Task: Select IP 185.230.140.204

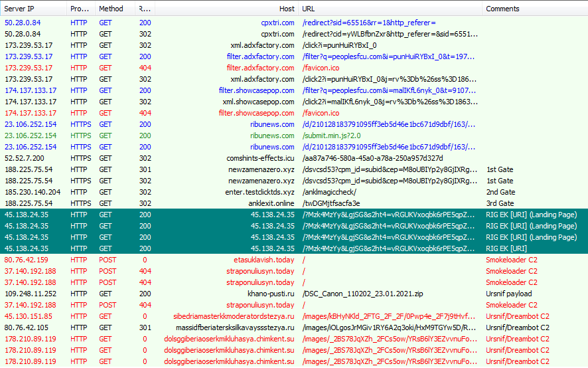Action: [33, 192]
